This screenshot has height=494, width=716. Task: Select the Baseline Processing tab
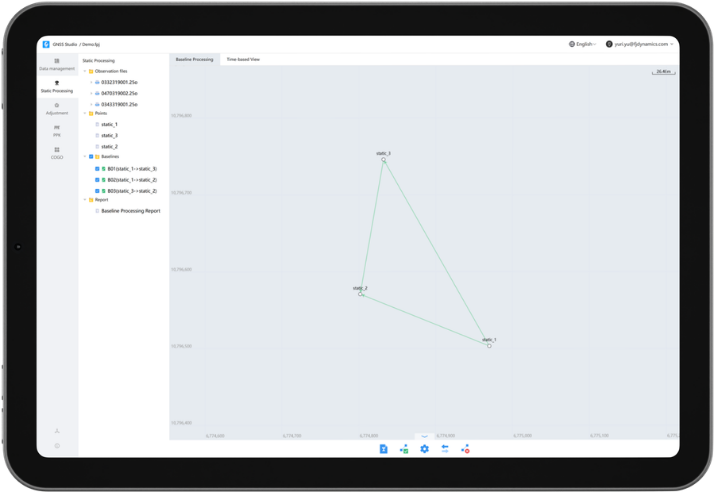click(x=194, y=60)
